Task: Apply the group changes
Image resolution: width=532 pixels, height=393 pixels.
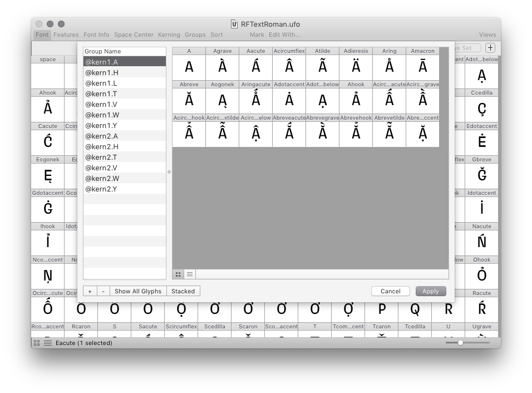Action: tap(431, 291)
